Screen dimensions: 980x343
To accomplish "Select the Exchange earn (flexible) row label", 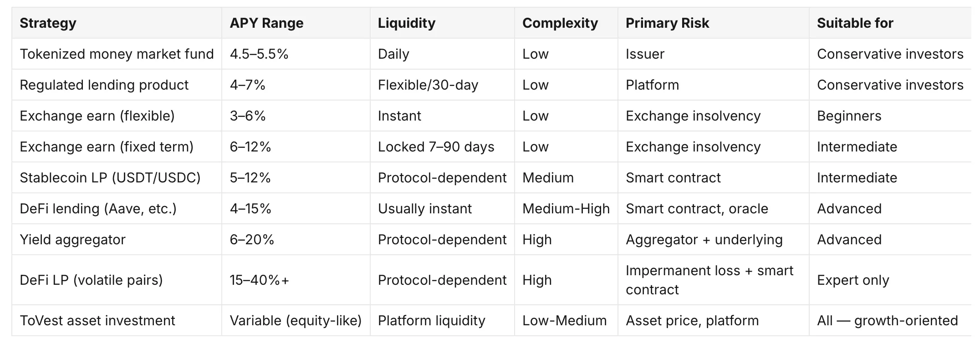I will (x=117, y=116).
